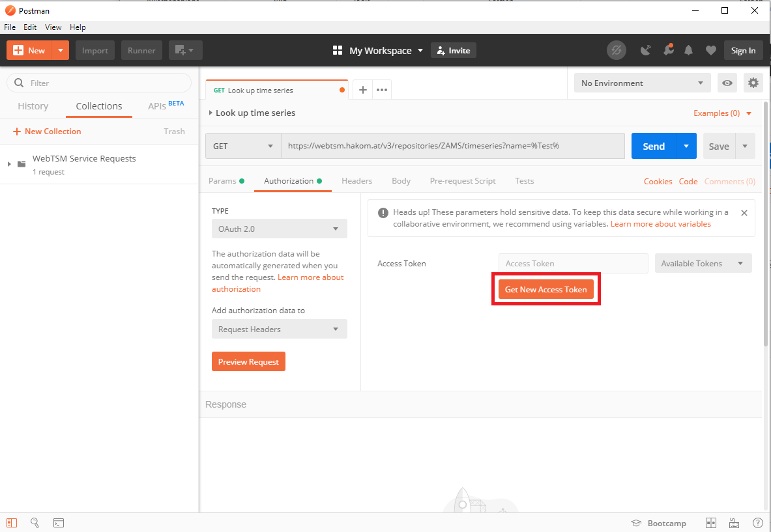Click the satellite capture requests icon
This screenshot has width=771, height=532.
click(645, 51)
